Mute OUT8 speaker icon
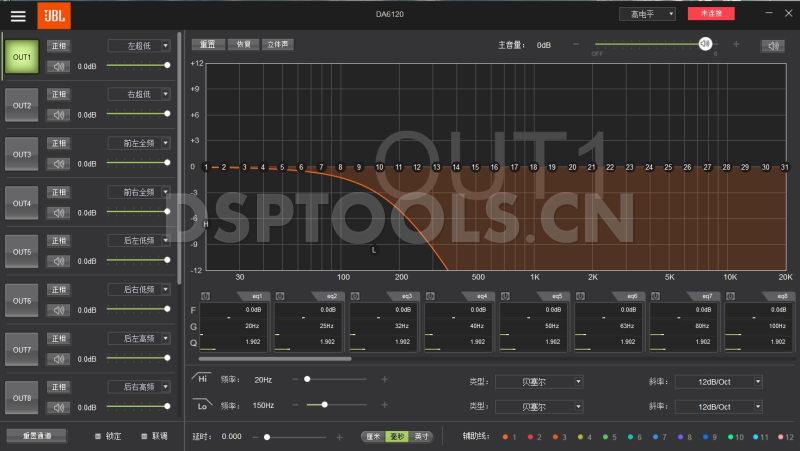 [x=58, y=408]
